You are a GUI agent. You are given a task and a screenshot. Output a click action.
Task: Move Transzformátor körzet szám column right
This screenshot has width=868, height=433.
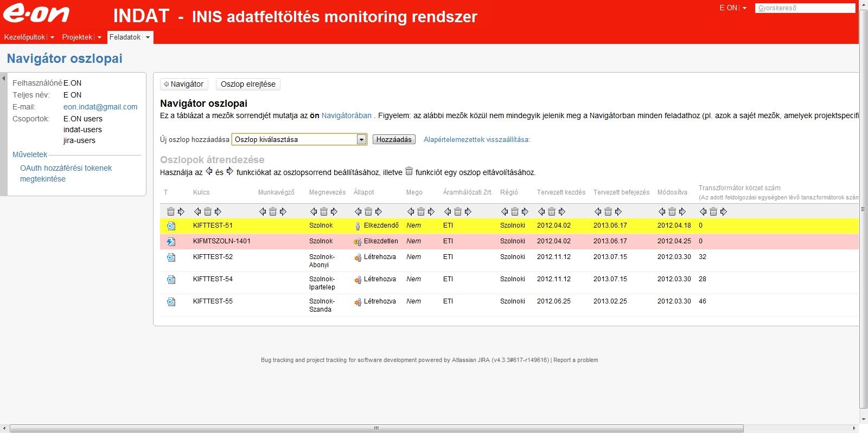724,211
